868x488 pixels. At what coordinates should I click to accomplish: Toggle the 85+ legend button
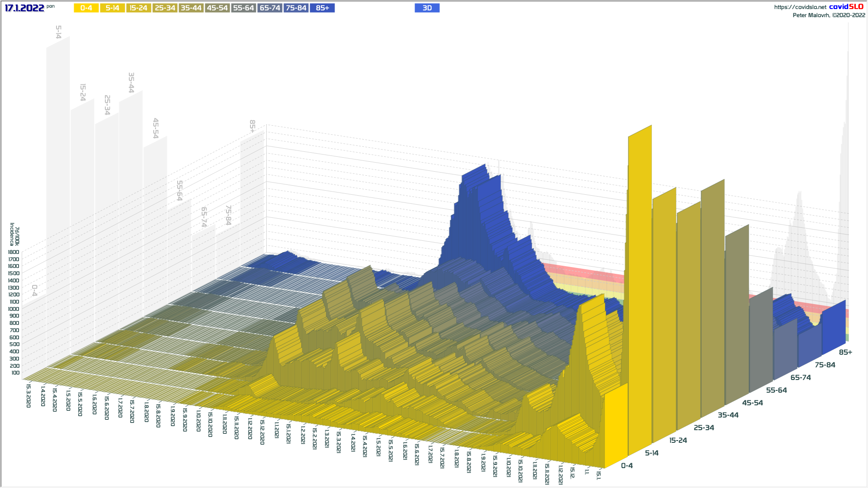pos(322,8)
